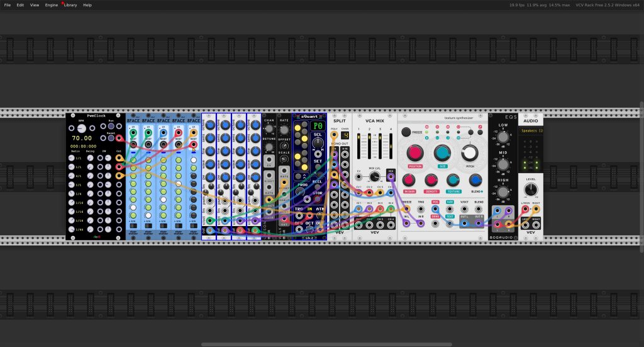
Task: Click the double up-chevron on sQuant
Action: [x=304, y=177]
